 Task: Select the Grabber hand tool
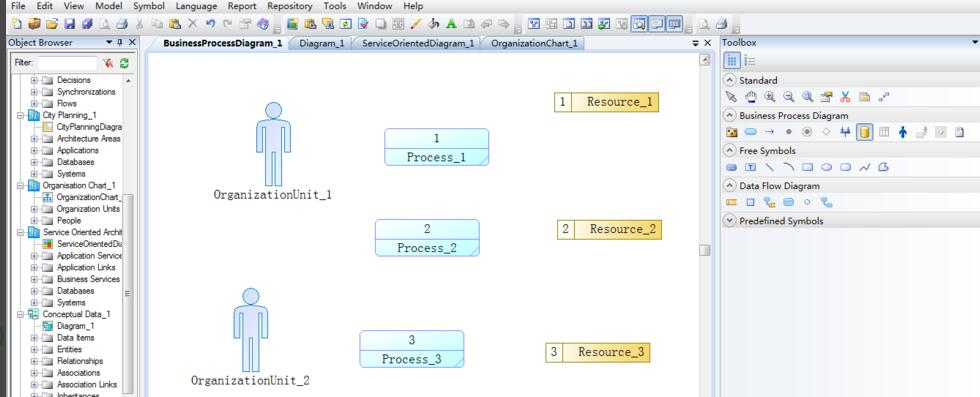click(x=751, y=97)
